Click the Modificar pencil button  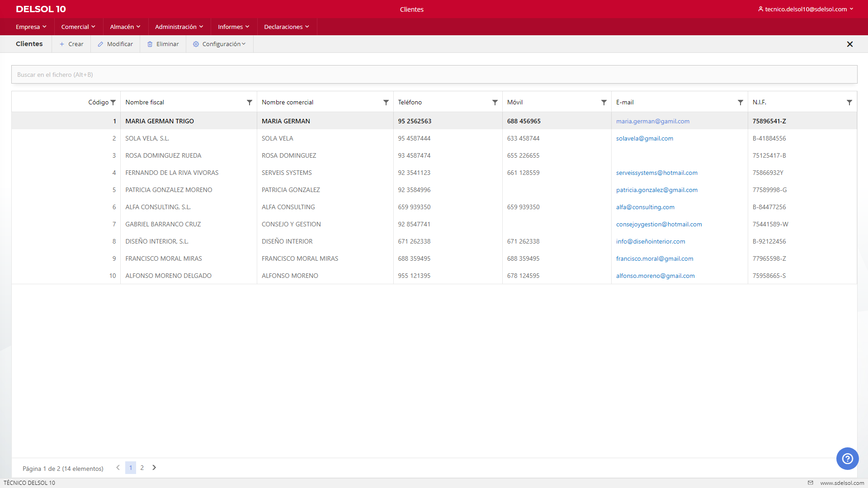click(115, 44)
